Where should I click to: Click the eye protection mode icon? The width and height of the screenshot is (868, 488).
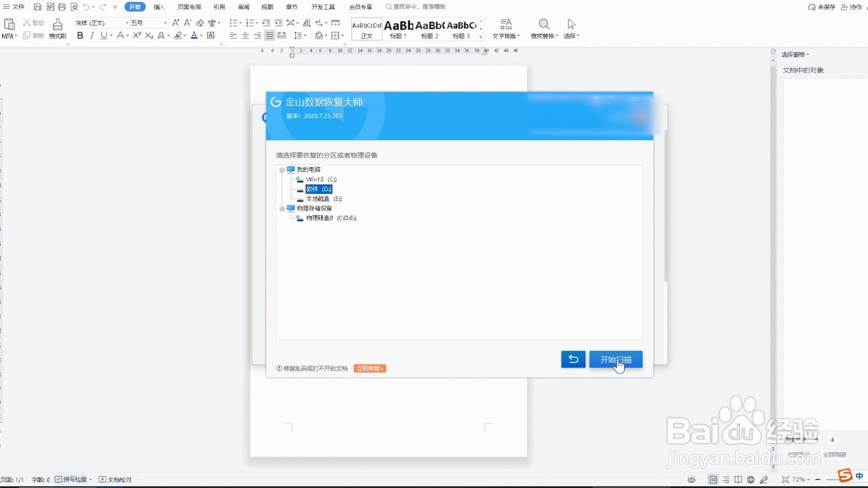point(691,479)
